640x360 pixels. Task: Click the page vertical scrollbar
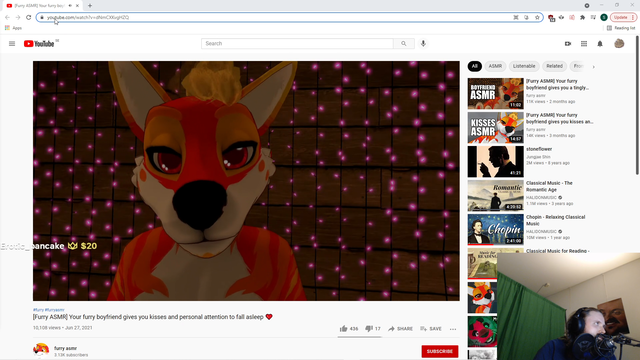[x=637, y=106]
